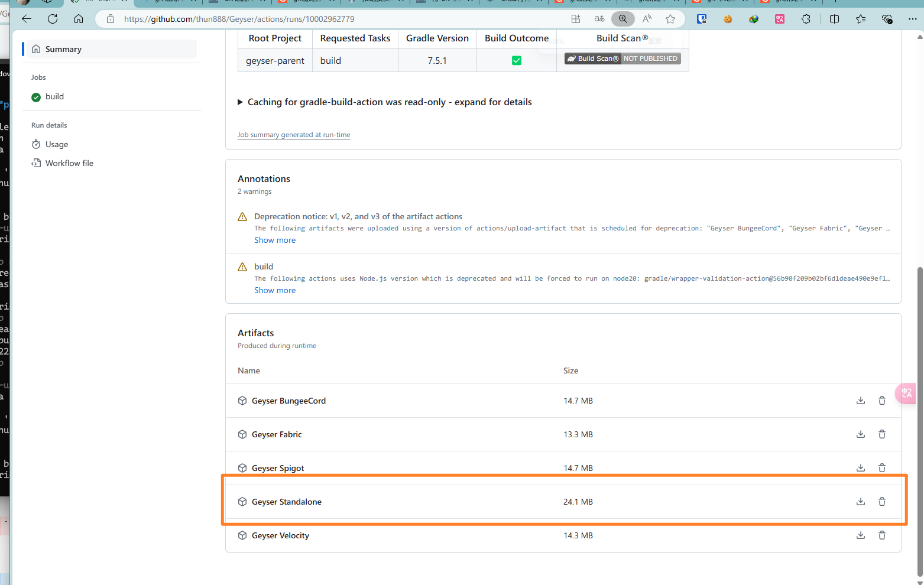Screen dimensions: 924x585
Task: Download the Geyser Velocity artifact
Action: pos(861,535)
